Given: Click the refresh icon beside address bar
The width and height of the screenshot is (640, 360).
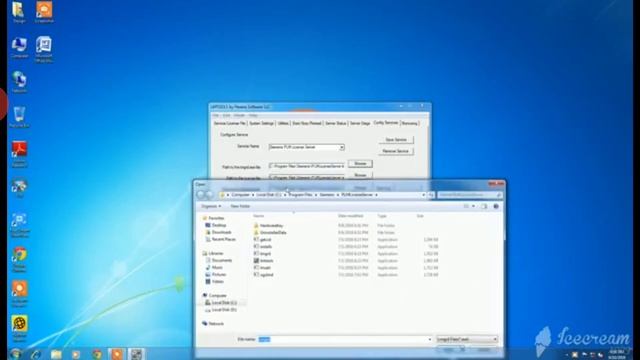Looking at the screenshot, I should (431, 195).
